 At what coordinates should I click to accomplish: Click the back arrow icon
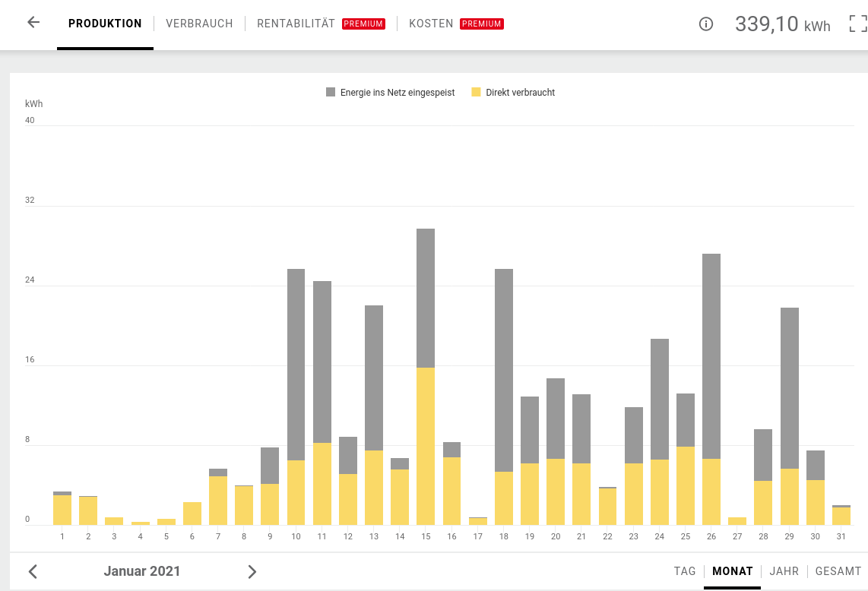33,23
